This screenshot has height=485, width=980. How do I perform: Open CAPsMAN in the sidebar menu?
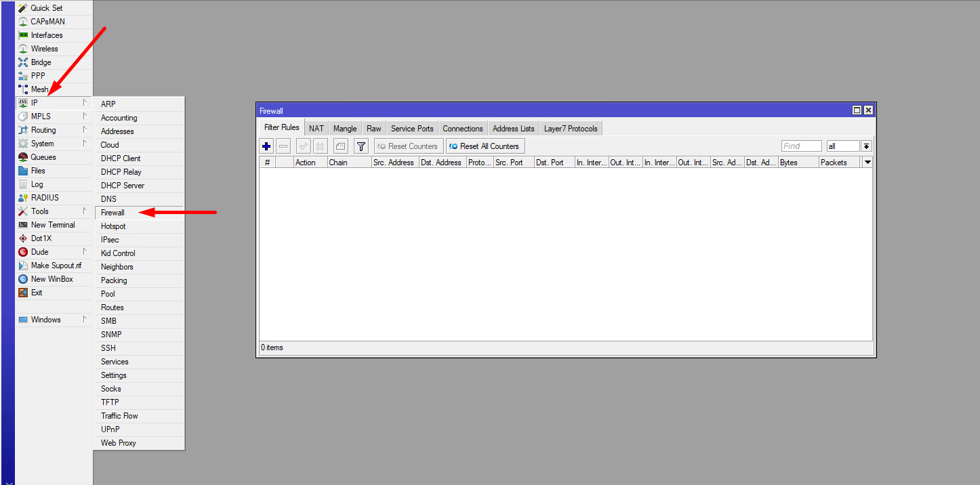[x=54, y=22]
